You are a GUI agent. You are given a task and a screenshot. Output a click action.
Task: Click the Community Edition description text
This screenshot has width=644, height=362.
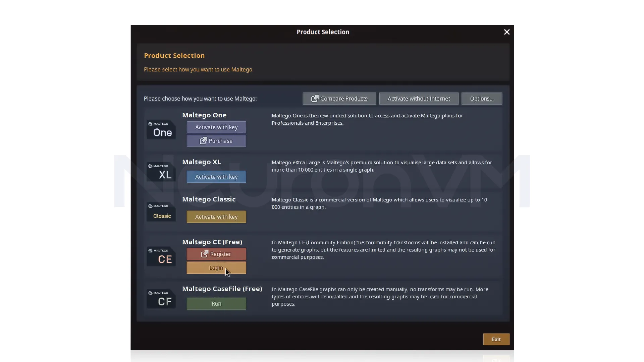coord(383,250)
